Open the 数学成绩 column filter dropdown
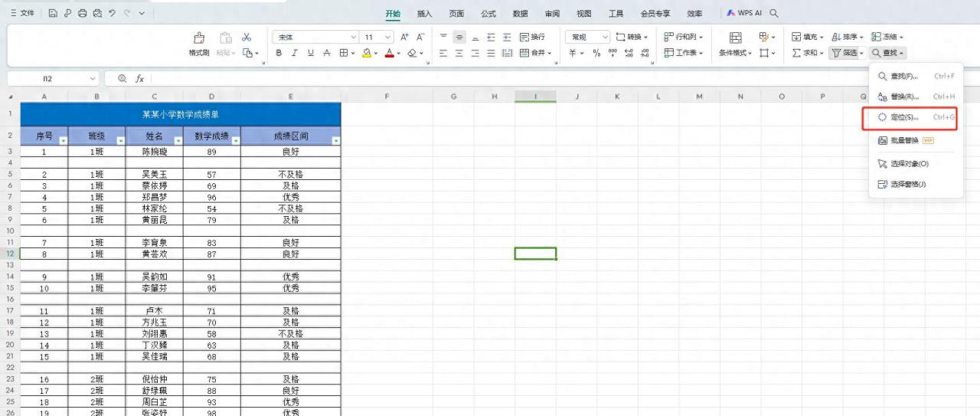The image size is (980, 416). point(236,140)
